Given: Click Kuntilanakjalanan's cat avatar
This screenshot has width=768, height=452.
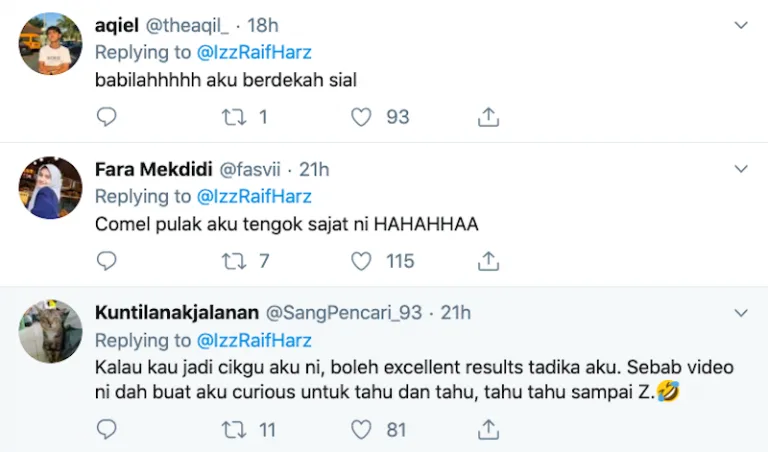Looking at the screenshot, I should click(x=51, y=331).
